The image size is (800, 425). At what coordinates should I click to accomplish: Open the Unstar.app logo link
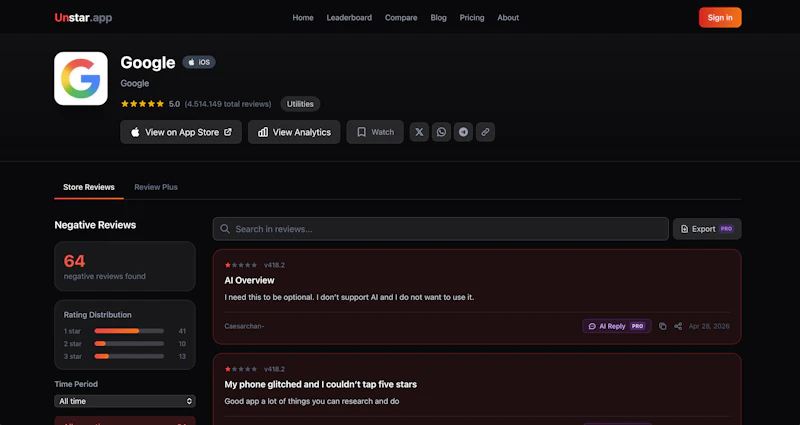[83, 17]
